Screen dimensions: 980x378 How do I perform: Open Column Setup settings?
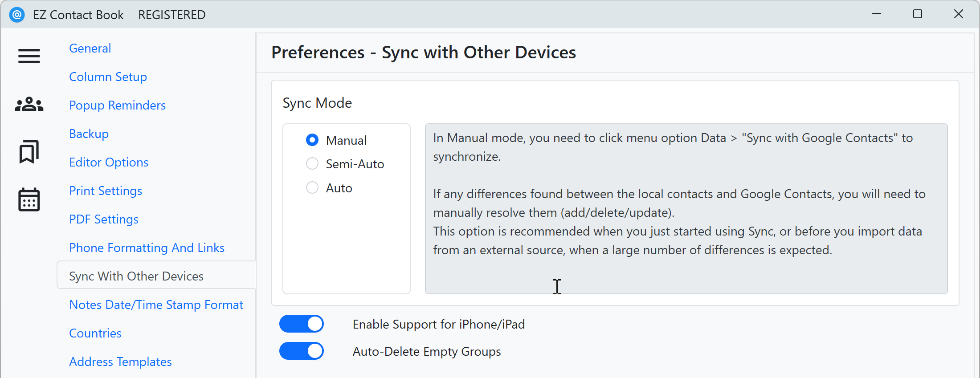pos(108,77)
